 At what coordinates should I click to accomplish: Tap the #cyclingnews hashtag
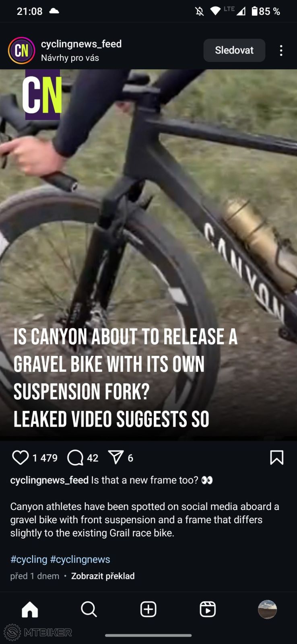(x=80, y=559)
